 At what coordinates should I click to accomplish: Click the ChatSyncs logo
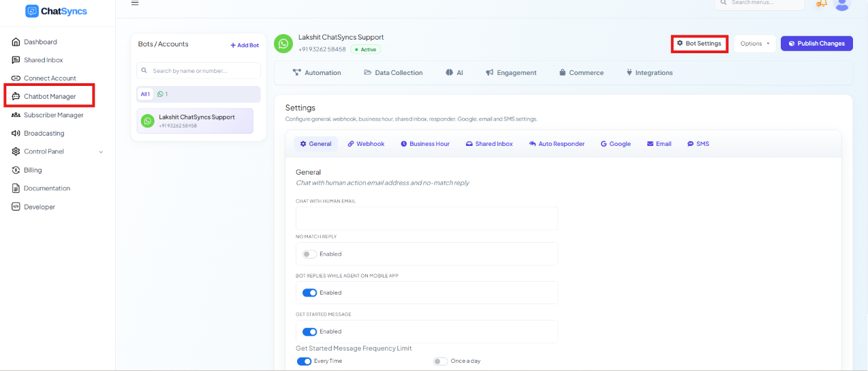pos(57,11)
